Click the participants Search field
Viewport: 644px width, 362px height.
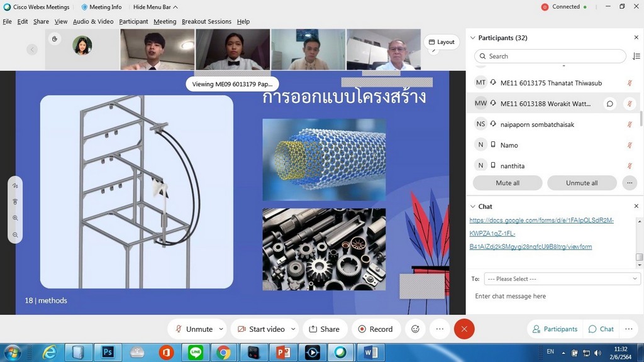point(550,56)
